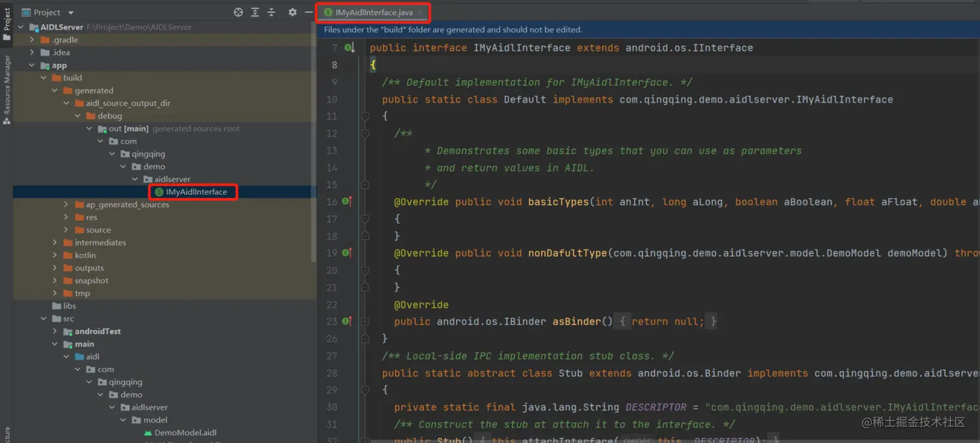Select the libs folder

(64, 306)
